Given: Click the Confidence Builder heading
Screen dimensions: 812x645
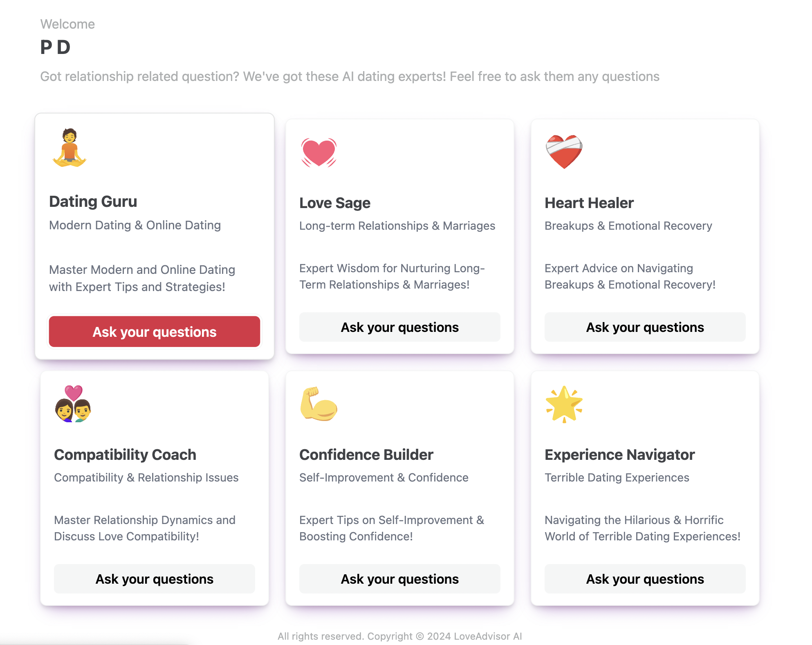Looking at the screenshot, I should coord(366,455).
